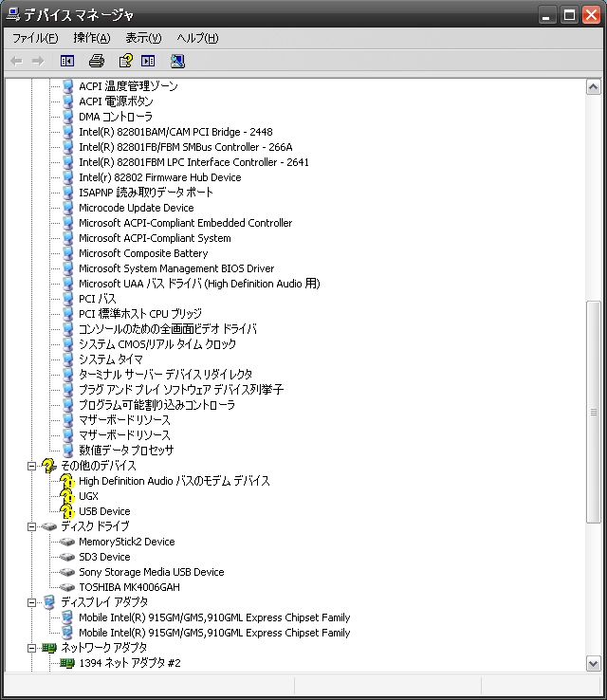Viewport: 607px width, 700px height.
Task: Open the ヘルプ(H) menu
Action: pos(197,38)
